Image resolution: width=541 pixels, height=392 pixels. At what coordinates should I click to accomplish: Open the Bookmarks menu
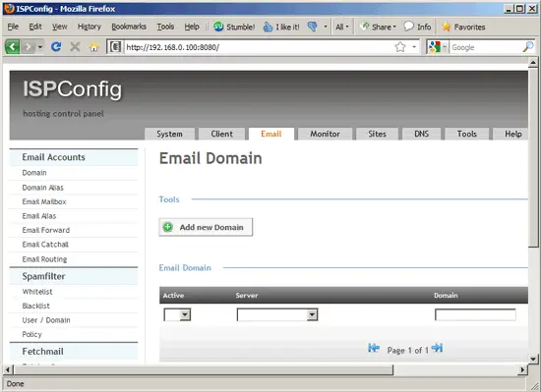click(129, 27)
